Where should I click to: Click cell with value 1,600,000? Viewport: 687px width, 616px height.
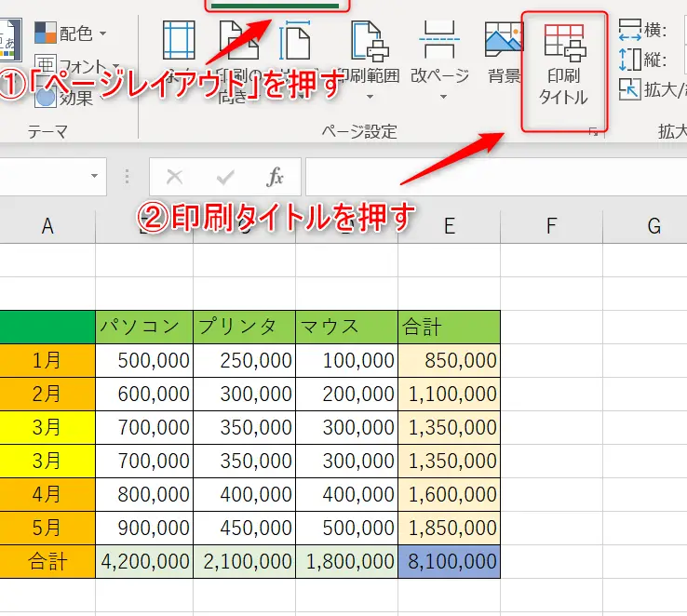pos(449,495)
